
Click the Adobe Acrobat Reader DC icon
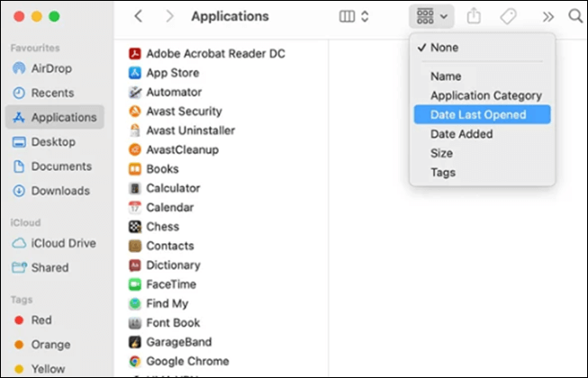pos(135,54)
